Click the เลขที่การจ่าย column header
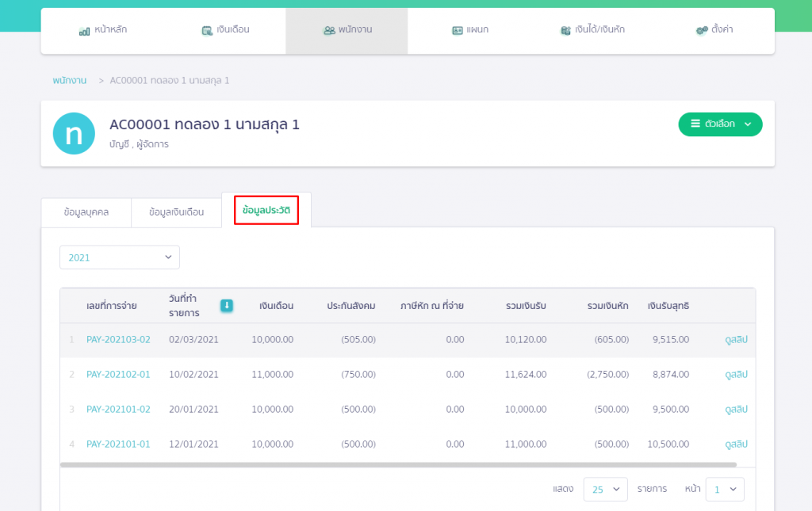 pos(111,306)
